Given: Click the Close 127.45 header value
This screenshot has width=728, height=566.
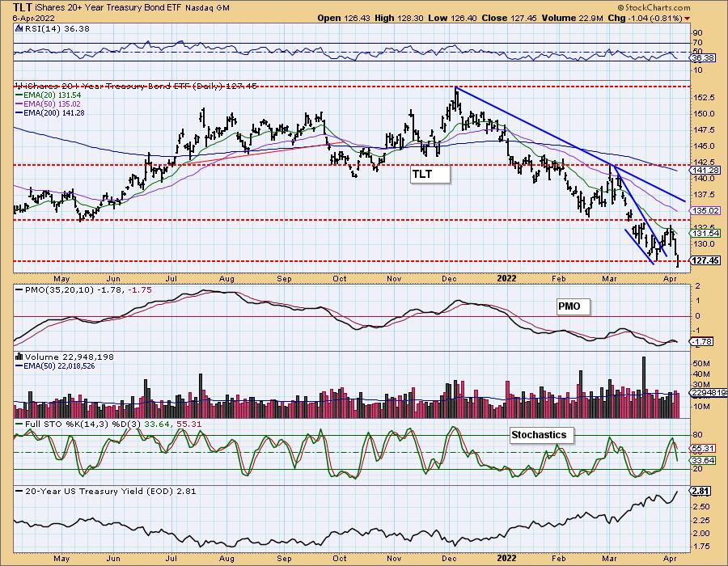Looking at the screenshot, I should [x=509, y=19].
